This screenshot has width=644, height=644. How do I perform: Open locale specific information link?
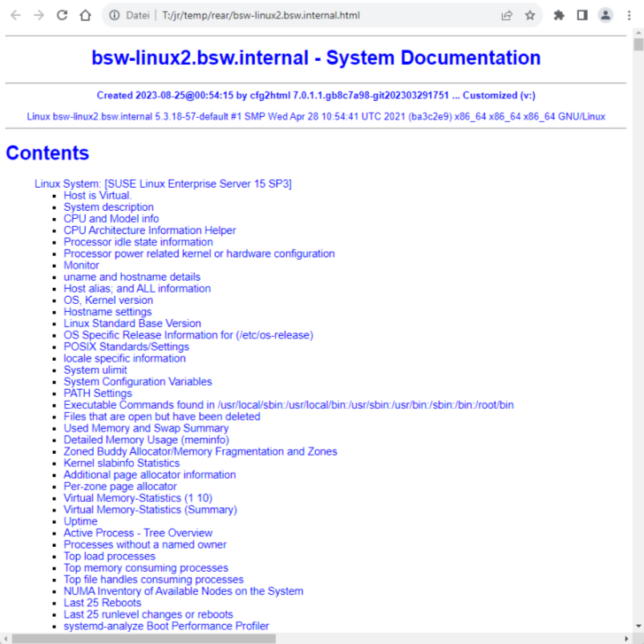tap(124, 358)
